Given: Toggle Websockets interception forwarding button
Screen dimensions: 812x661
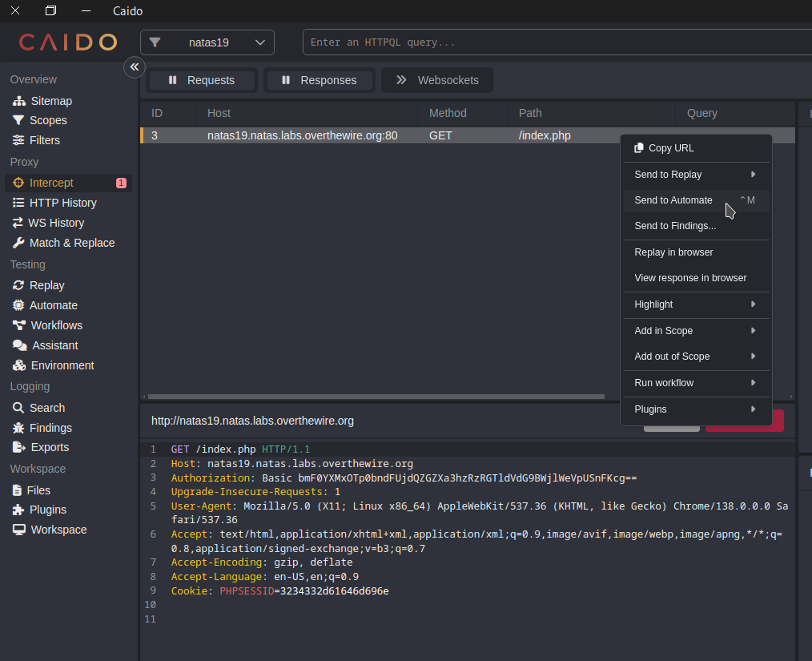Looking at the screenshot, I should 437,80.
